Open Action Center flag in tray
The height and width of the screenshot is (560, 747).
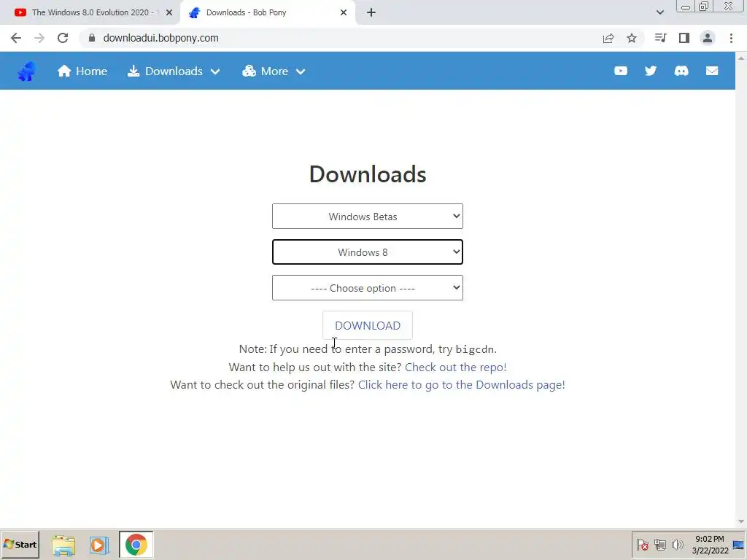(x=642, y=544)
